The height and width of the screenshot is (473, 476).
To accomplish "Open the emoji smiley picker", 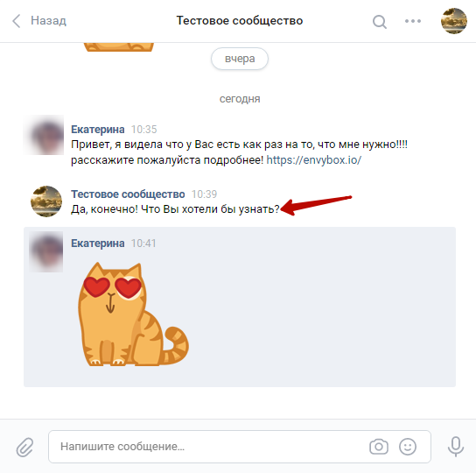I will (x=408, y=447).
